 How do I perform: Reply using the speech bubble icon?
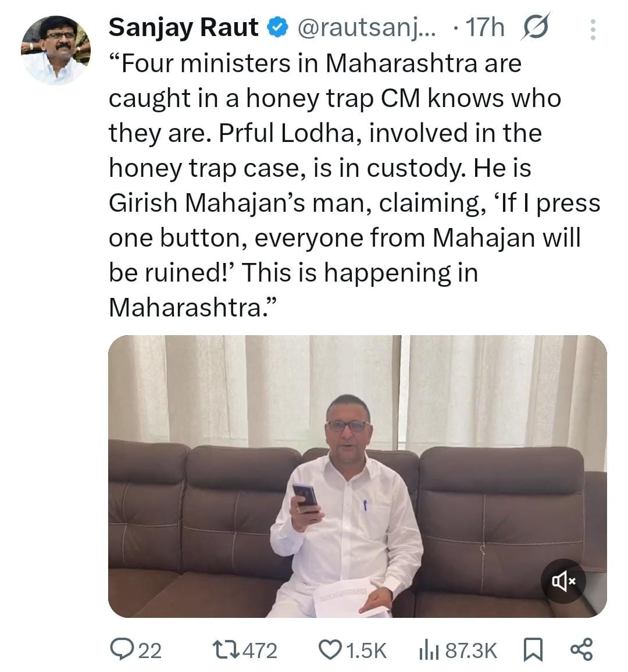[x=122, y=649]
